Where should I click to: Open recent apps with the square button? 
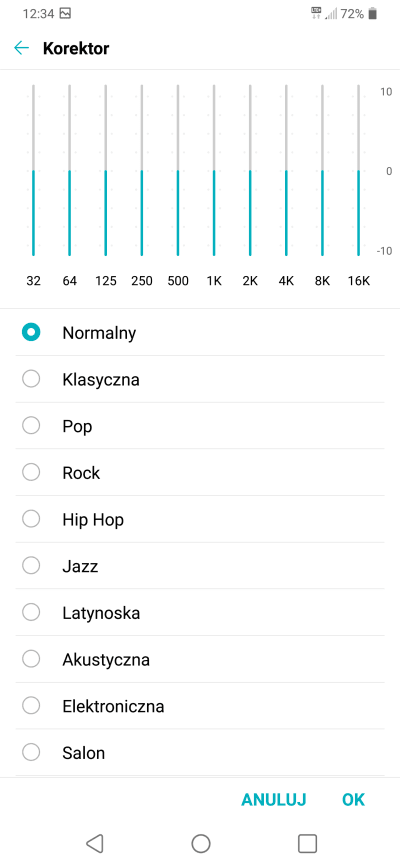pyautogui.click(x=307, y=843)
